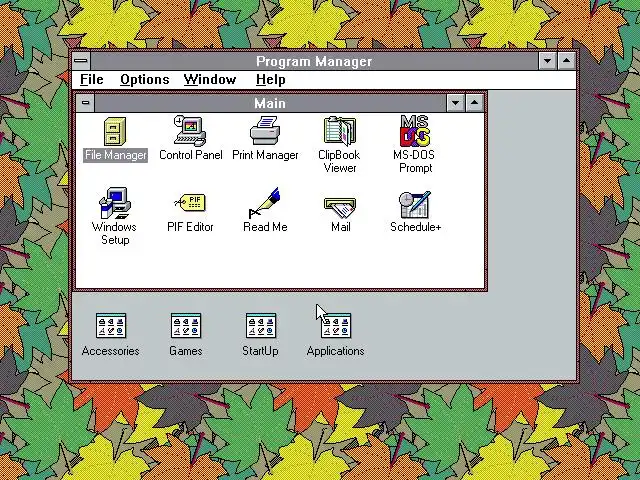The image size is (640, 480).
Task: Select the File Manager cabinet icon
Action: click(x=115, y=131)
